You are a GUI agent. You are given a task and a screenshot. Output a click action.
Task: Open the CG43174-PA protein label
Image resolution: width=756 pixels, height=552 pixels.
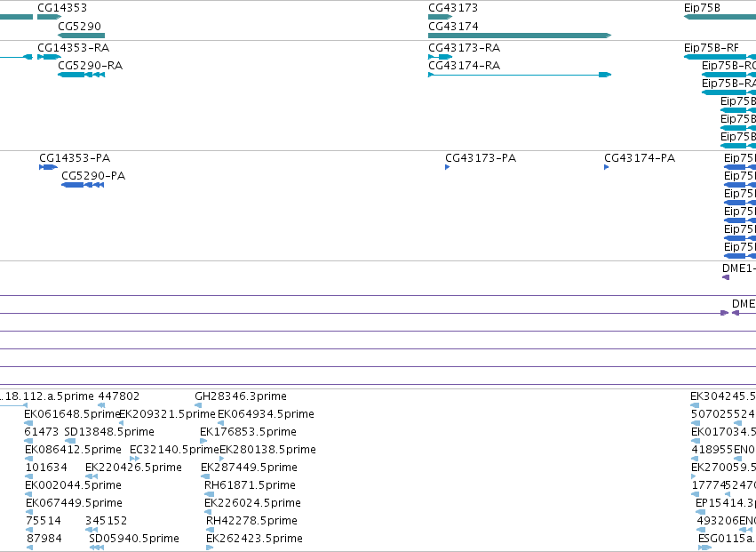(x=640, y=158)
